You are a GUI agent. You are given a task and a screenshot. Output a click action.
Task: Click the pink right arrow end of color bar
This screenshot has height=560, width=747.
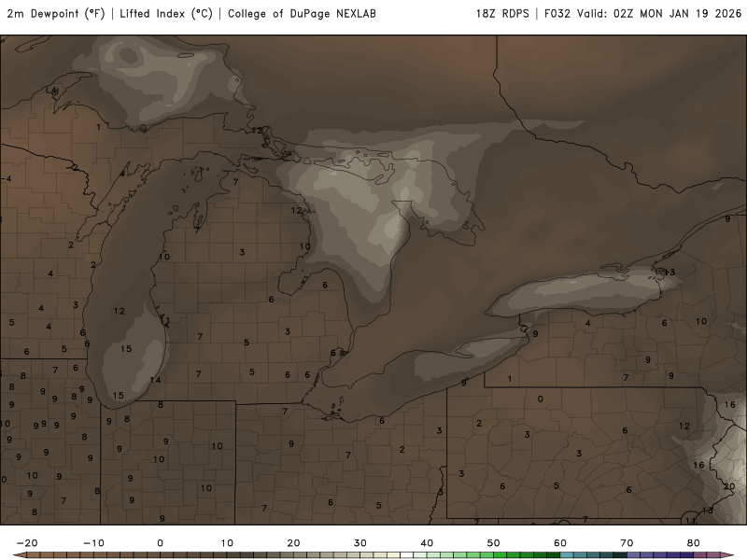(727, 554)
